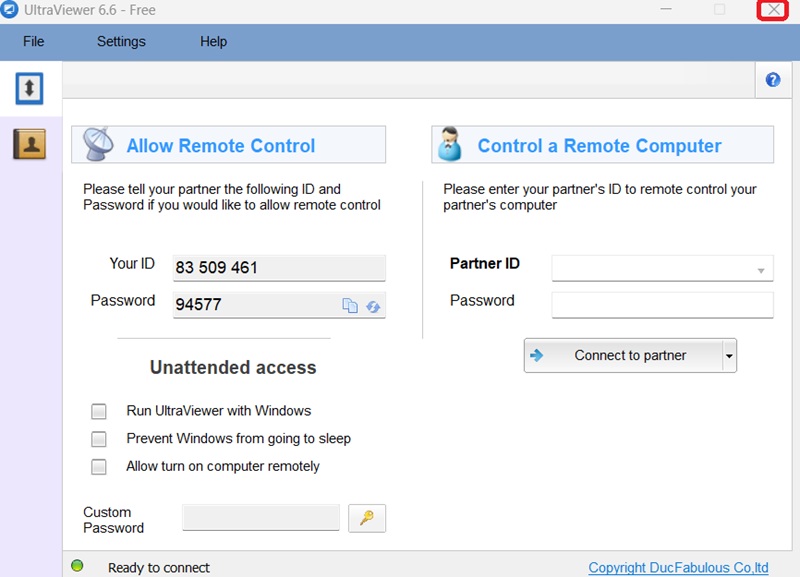The height and width of the screenshot is (577, 800).
Task: Open the Help menu
Action: (x=213, y=42)
